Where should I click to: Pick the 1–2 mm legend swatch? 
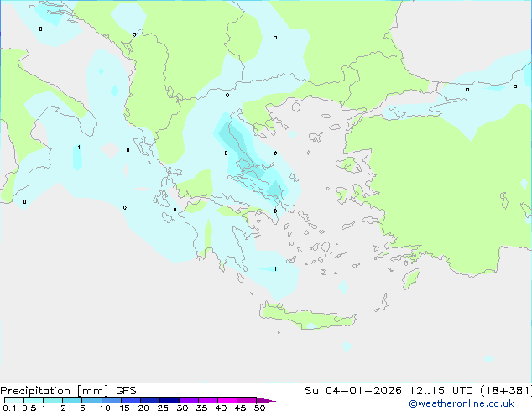pos(53,400)
